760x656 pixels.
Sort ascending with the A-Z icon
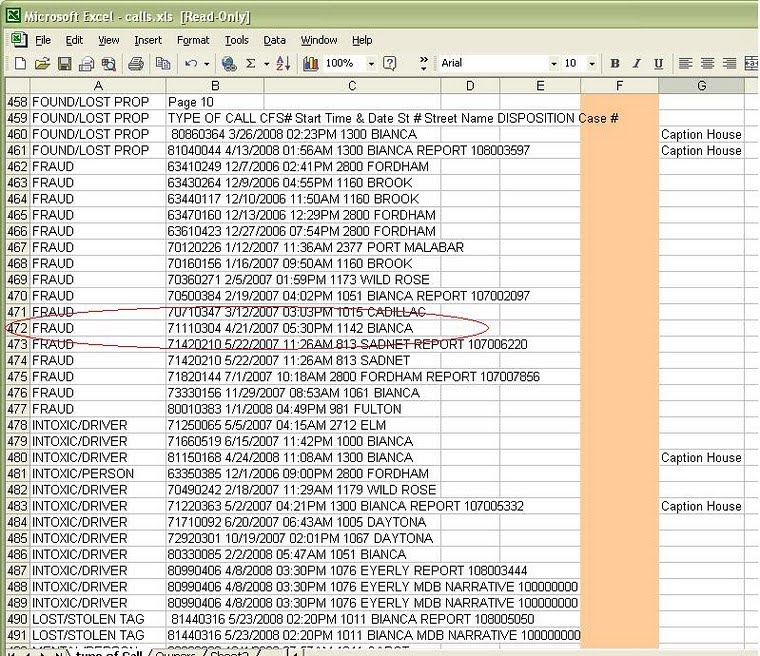point(283,64)
